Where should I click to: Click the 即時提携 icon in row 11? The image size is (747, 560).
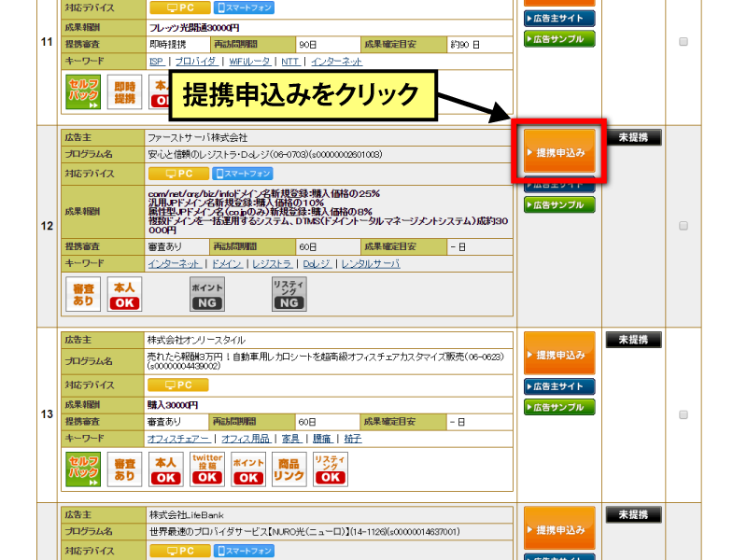click(125, 92)
